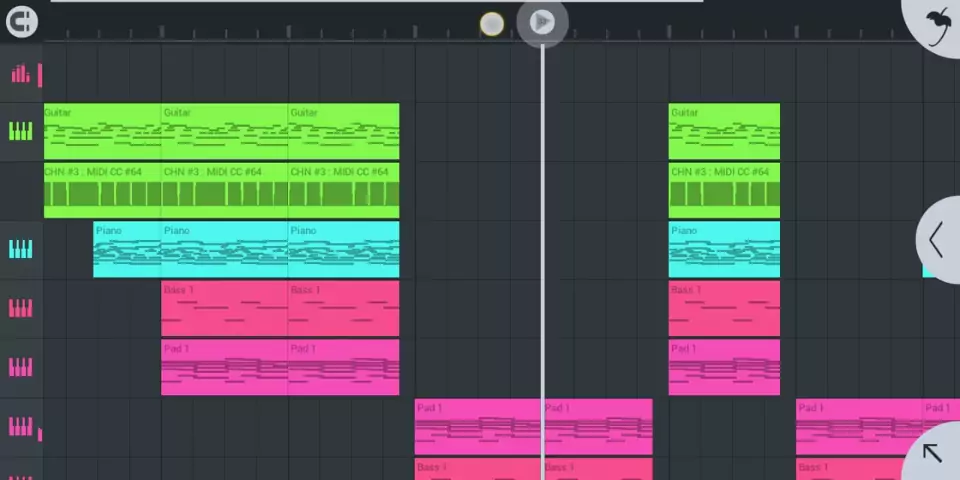Select the first cyan Piano clip

127,249
